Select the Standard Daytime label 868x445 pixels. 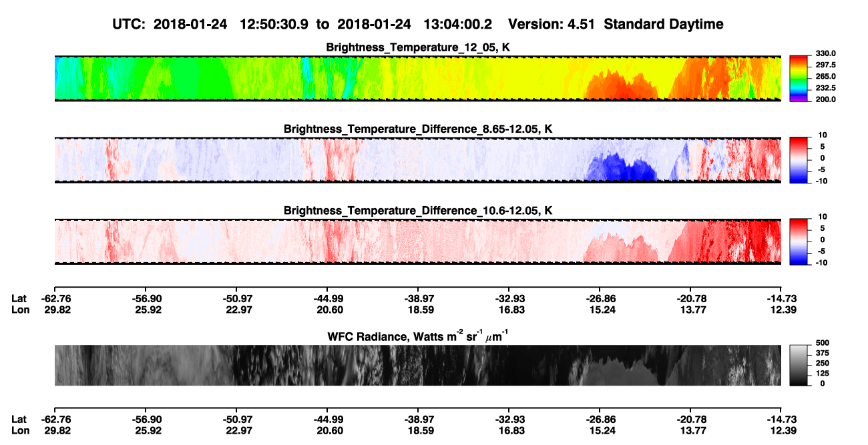(662, 24)
